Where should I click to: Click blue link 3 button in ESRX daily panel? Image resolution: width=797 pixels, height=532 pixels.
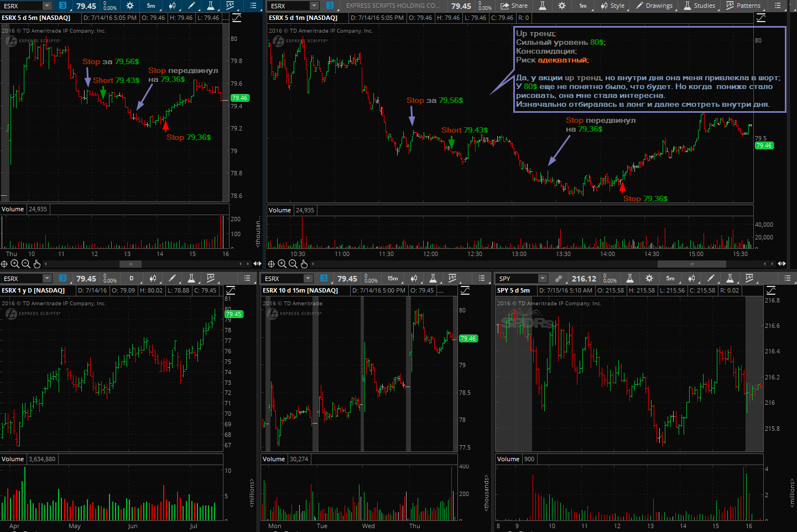coord(62,278)
